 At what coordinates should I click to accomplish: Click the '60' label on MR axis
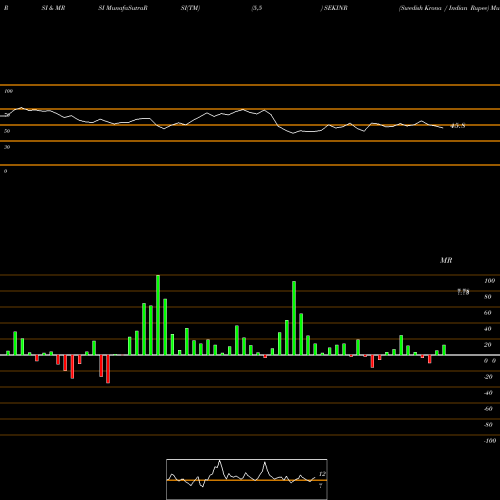[x=488, y=313]
